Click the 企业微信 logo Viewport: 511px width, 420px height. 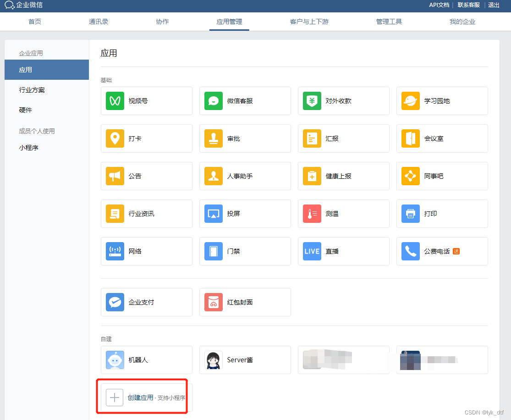tap(23, 5)
